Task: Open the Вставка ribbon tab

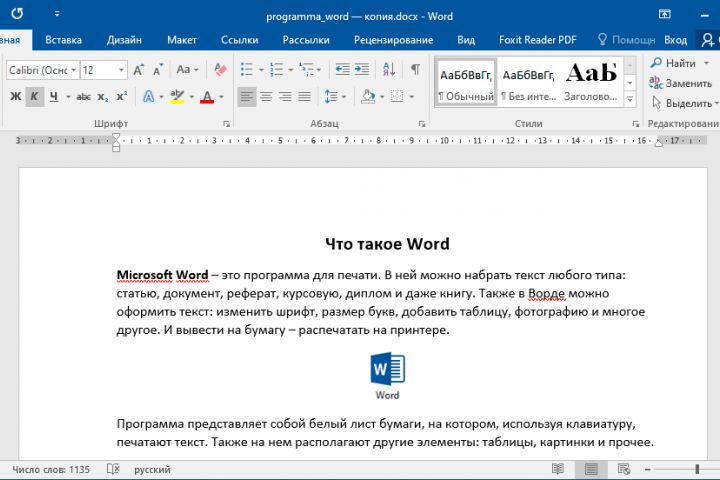Action: tap(63, 40)
